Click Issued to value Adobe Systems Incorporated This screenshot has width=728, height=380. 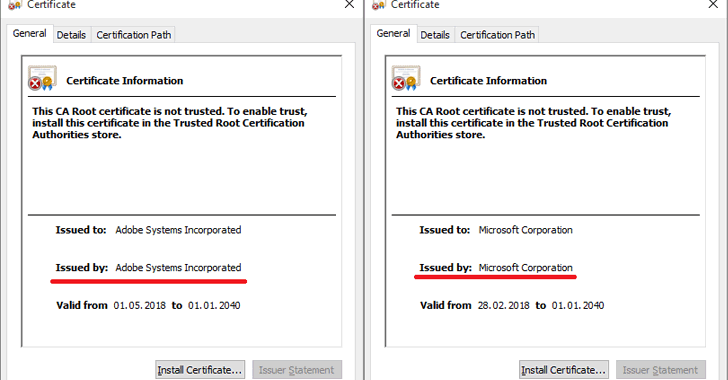178,230
